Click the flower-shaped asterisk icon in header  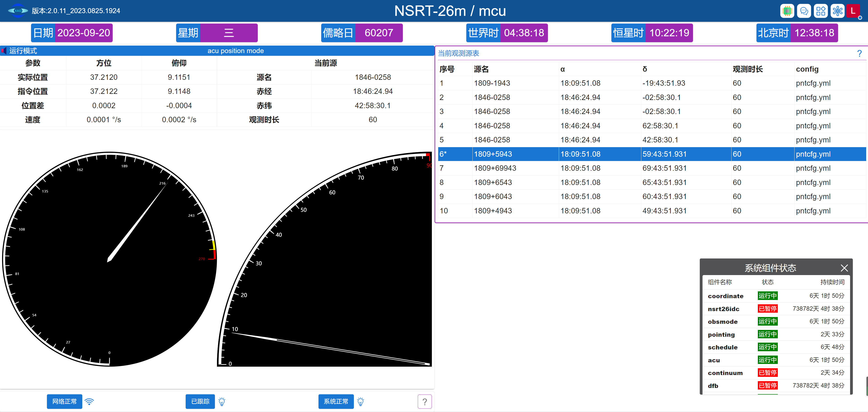tap(837, 11)
